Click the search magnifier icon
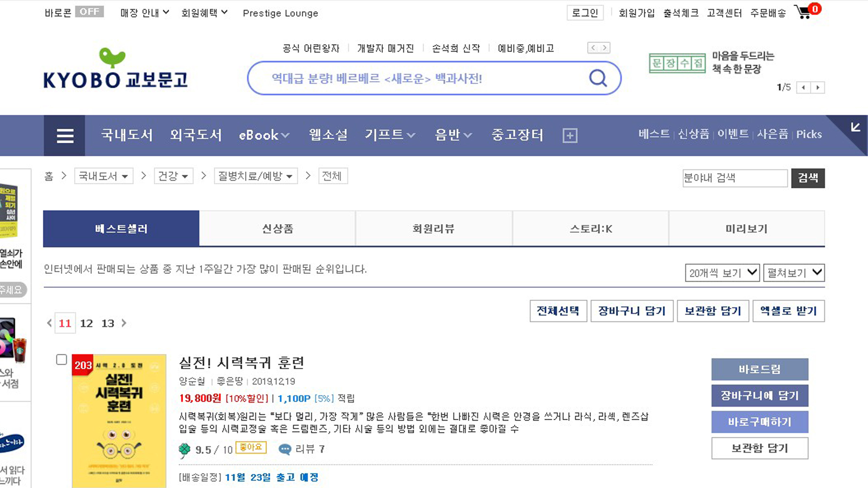The image size is (868, 488). click(x=598, y=78)
